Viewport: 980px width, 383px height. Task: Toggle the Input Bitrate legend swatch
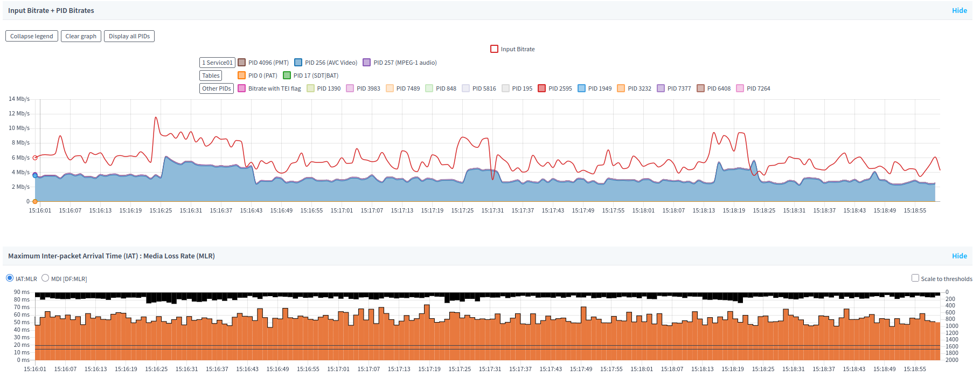[494, 49]
